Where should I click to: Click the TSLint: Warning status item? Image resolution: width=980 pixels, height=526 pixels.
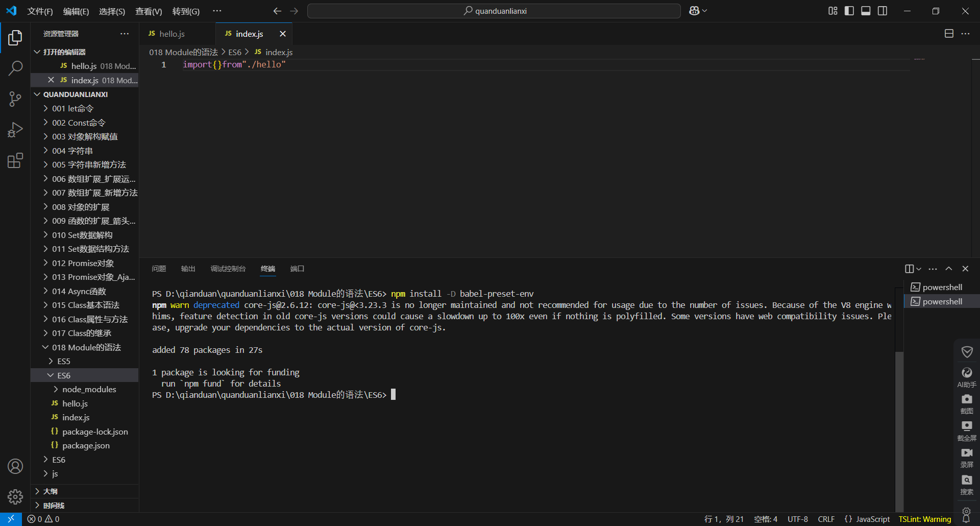[x=925, y=519]
